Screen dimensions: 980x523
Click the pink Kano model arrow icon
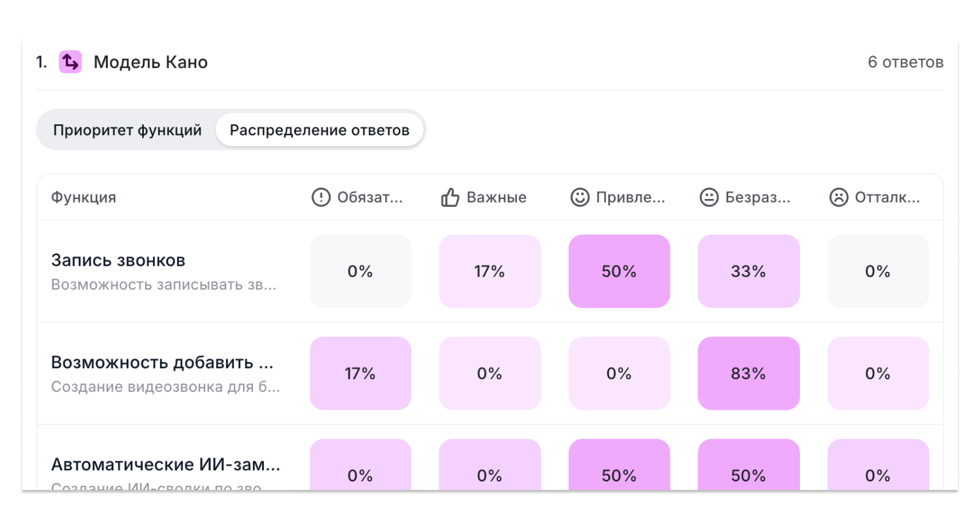pos(70,62)
